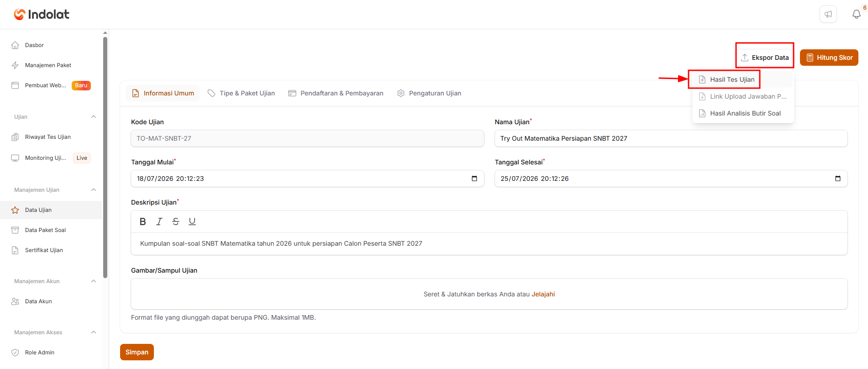Screen dimensions: 868x369
Task: Collapse the Manajemen Akses sidebar section
Action: coord(94,332)
